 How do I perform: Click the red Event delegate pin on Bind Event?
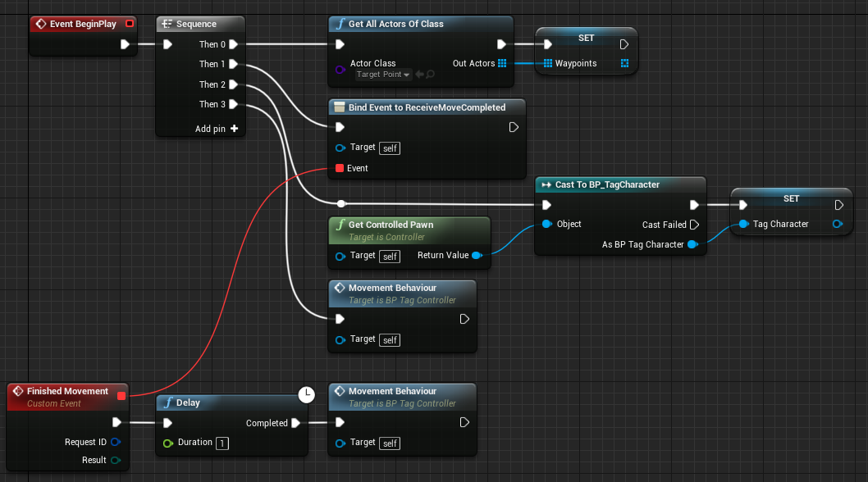coord(340,168)
